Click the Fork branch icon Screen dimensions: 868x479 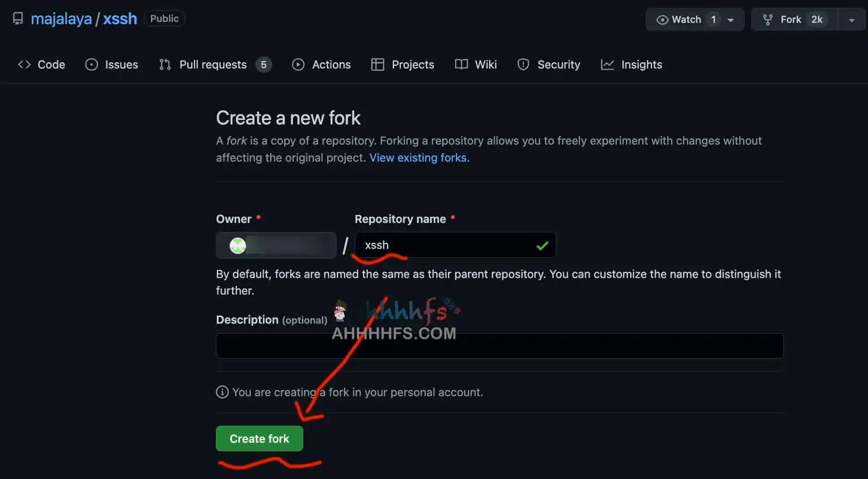click(768, 20)
